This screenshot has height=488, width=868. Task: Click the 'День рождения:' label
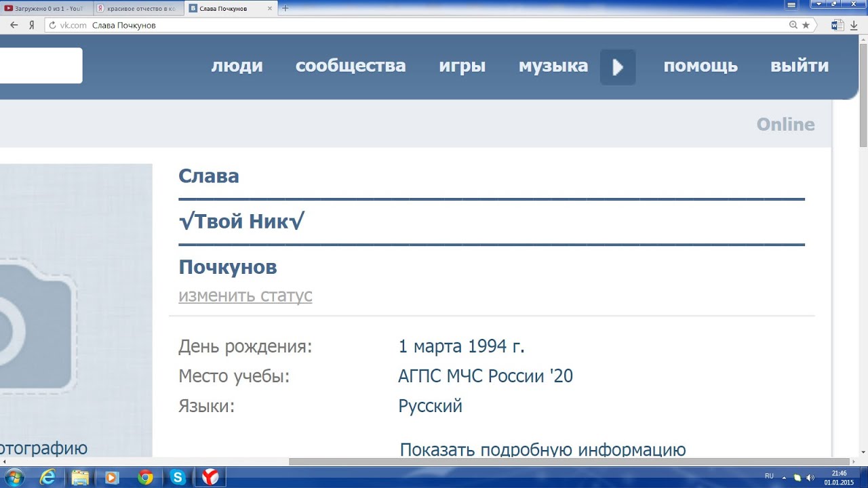click(245, 346)
